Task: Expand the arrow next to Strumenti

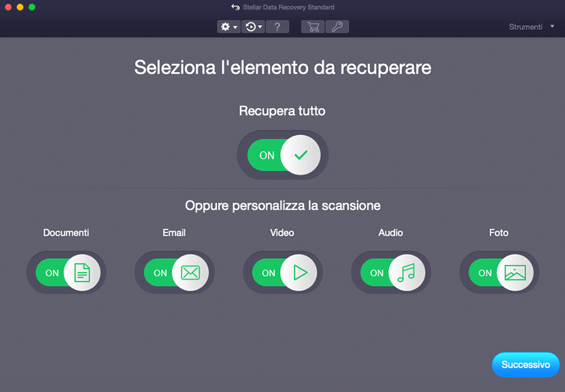Action: 552,27
